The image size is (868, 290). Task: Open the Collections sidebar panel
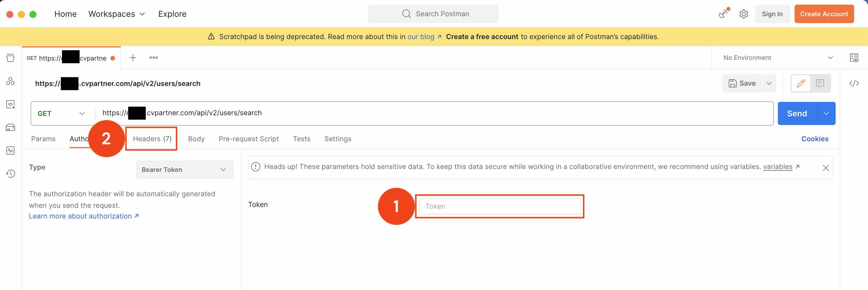pyautogui.click(x=10, y=58)
